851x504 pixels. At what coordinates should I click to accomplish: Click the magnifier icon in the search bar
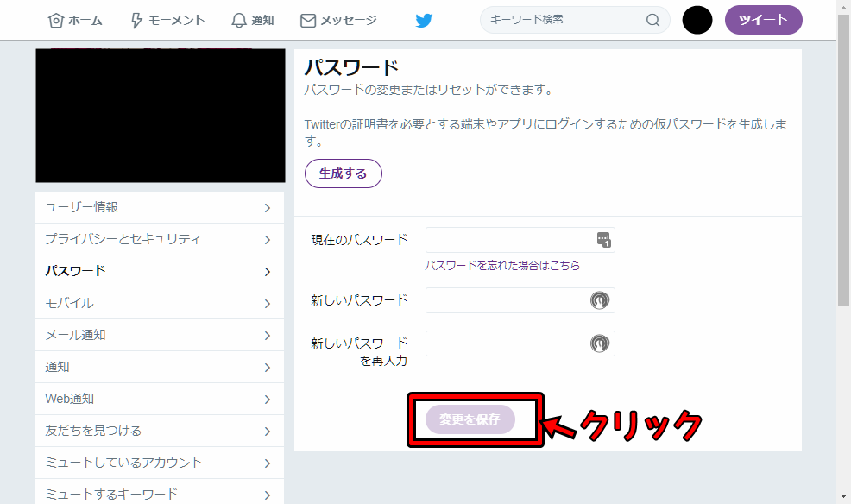[x=653, y=19]
